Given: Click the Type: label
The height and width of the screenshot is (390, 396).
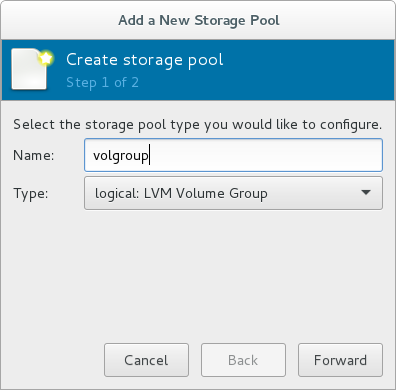Looking at the screenshot, I should (x=31, y=193).
